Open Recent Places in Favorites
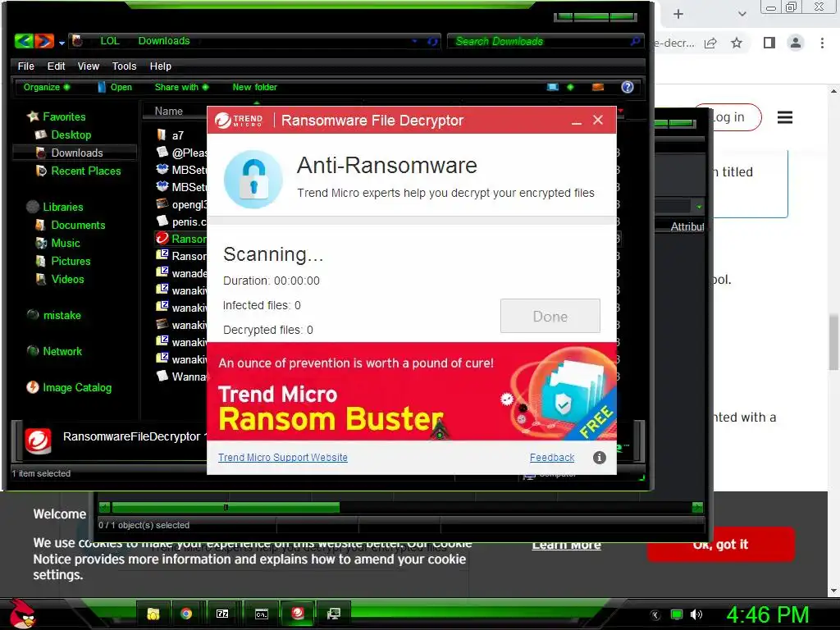The width and height of the screenshot is (840, 630). coord(85,171)
